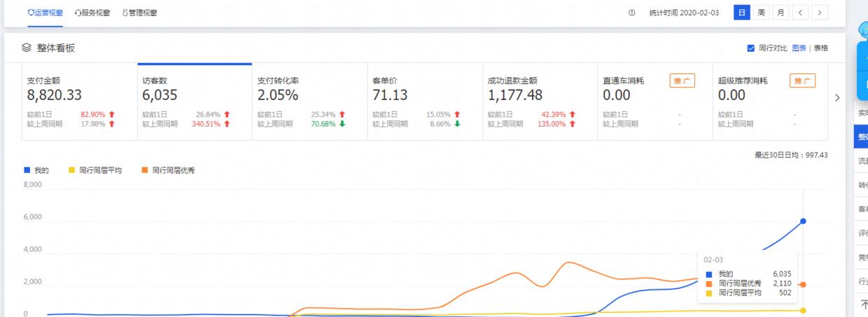Screen dimensions: 868x317
Task: Open the highlighted 整 item in right sidebar
Action: [x=861, y=137]
